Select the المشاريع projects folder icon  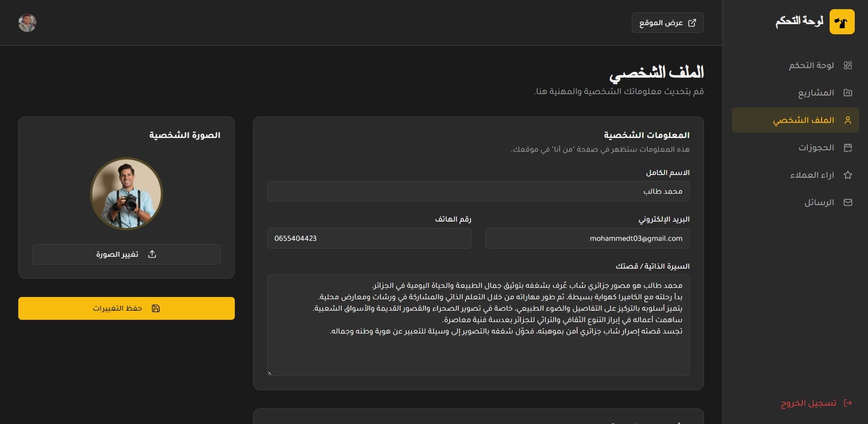848,92
